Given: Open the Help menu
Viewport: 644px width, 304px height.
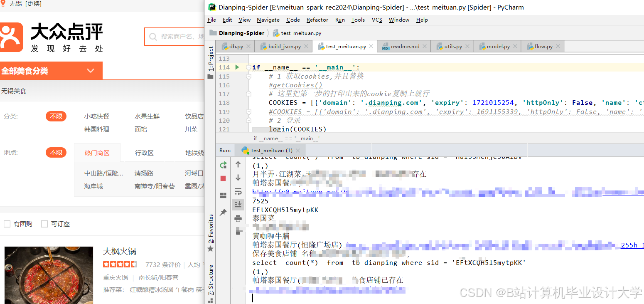Looking at the screenshot, I should tap(422, 20).
